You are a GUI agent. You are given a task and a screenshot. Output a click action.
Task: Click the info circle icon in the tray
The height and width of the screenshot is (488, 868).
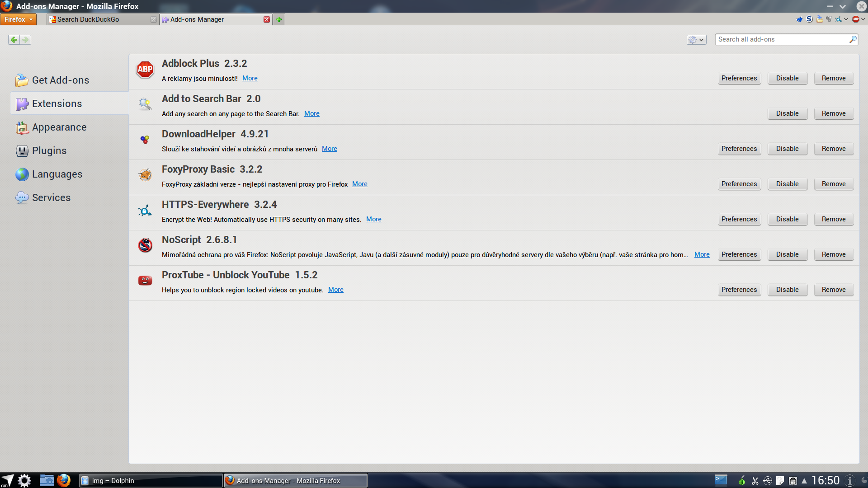point(850,481)
